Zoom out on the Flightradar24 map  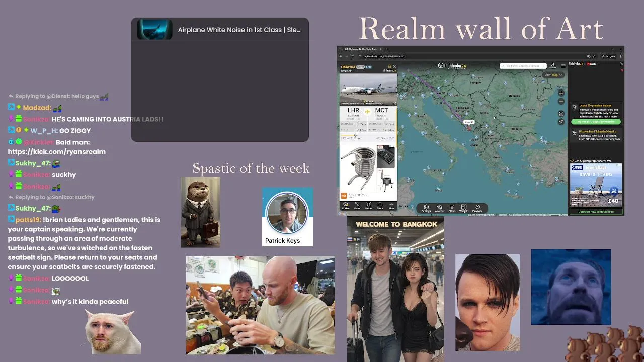pyautogui.click(x=561, y=101)
